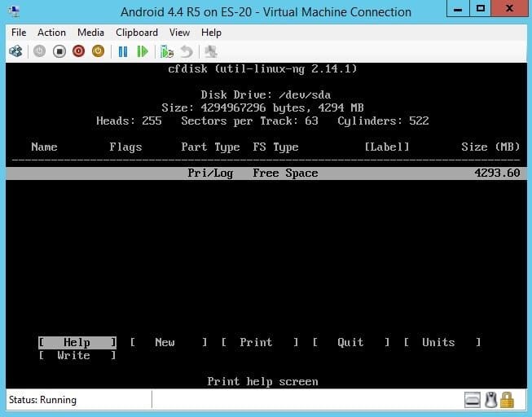
Task: Open the Clipboard menu
Action: [x=137, y=33]
